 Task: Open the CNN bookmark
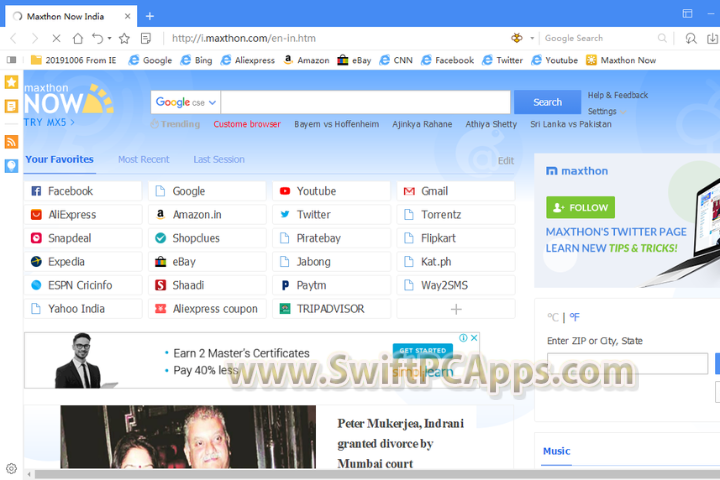(x=396, y=60)
